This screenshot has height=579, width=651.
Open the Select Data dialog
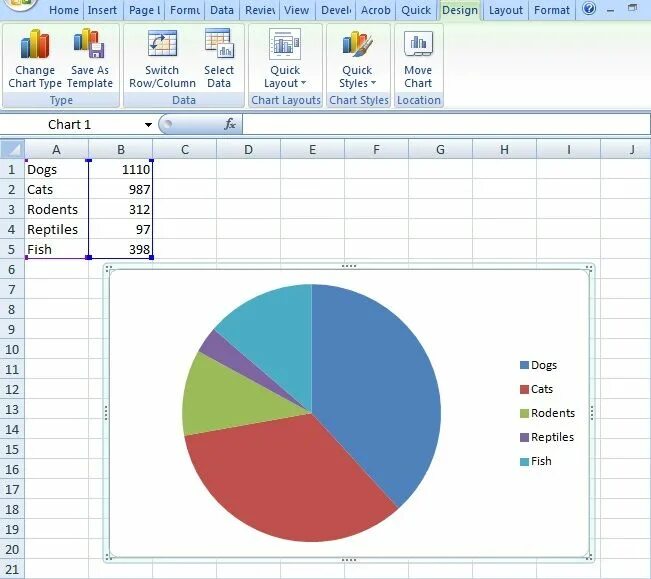coord(219,58)
